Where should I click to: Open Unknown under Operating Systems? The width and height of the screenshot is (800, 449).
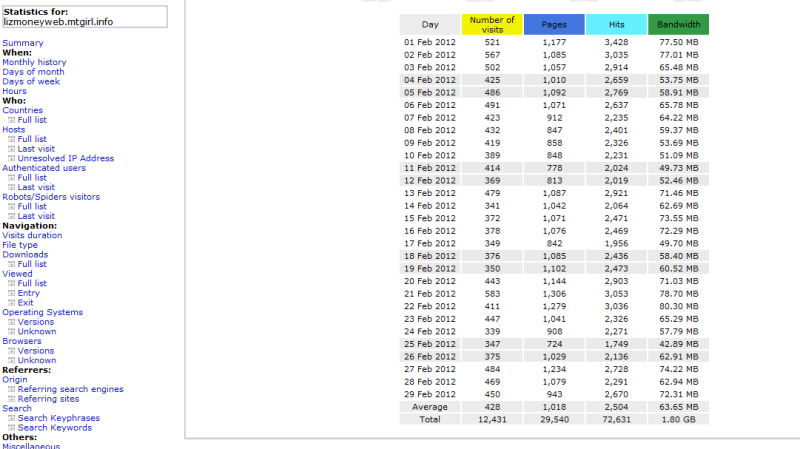point(37,332)
